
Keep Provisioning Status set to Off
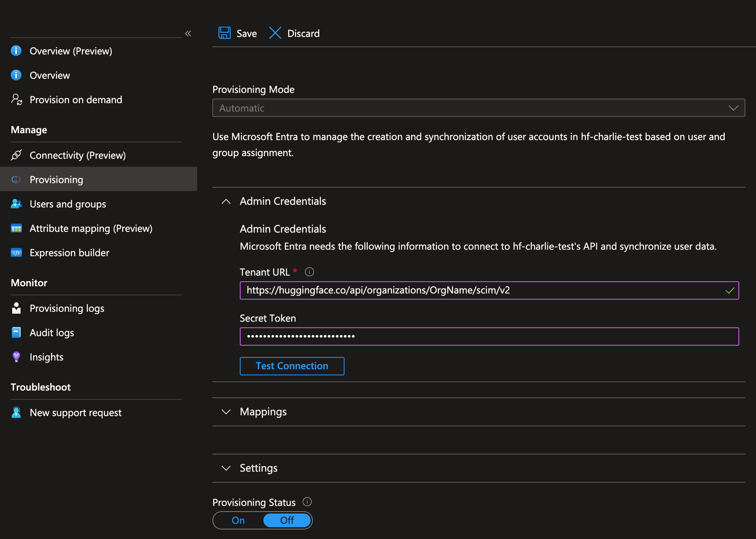click(x=287, y=520)
